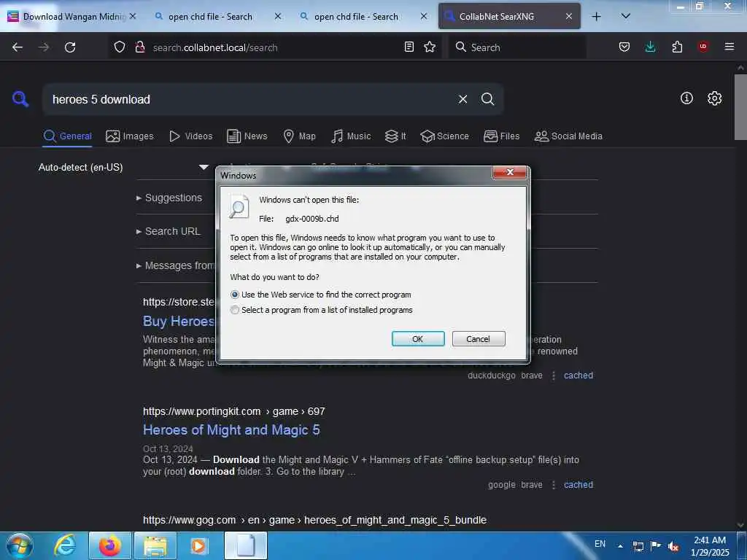
Task: Click the uBlock Origin red icon
Action: pos(703,47)
